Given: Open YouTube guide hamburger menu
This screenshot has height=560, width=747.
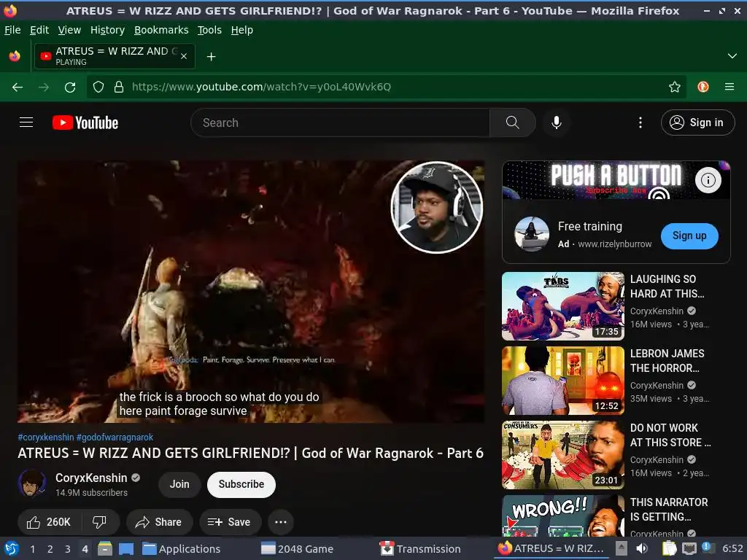Looking at the screenshot, I should coord(26,122).
